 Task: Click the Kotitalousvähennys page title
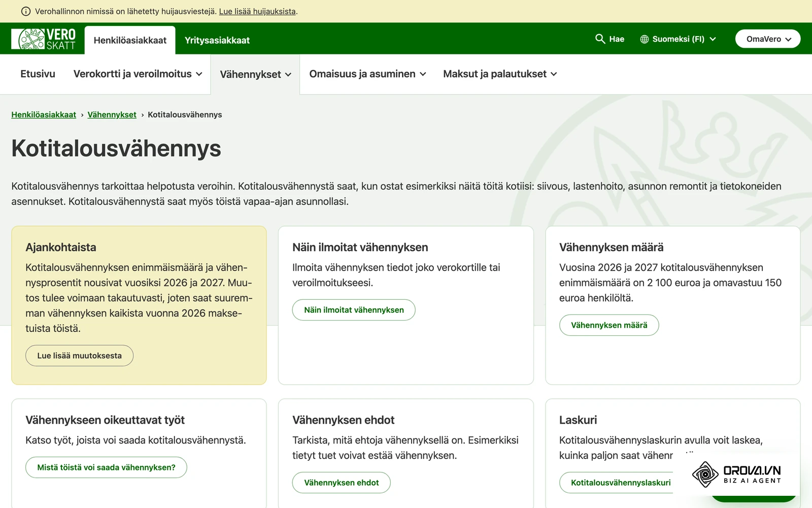point(116,148)
